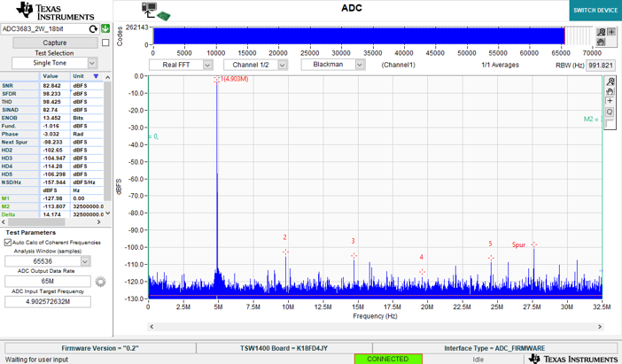The image size is (622, 364).
Task: Click the Spur marker on the FFT plot
Action: click(534, 244)
